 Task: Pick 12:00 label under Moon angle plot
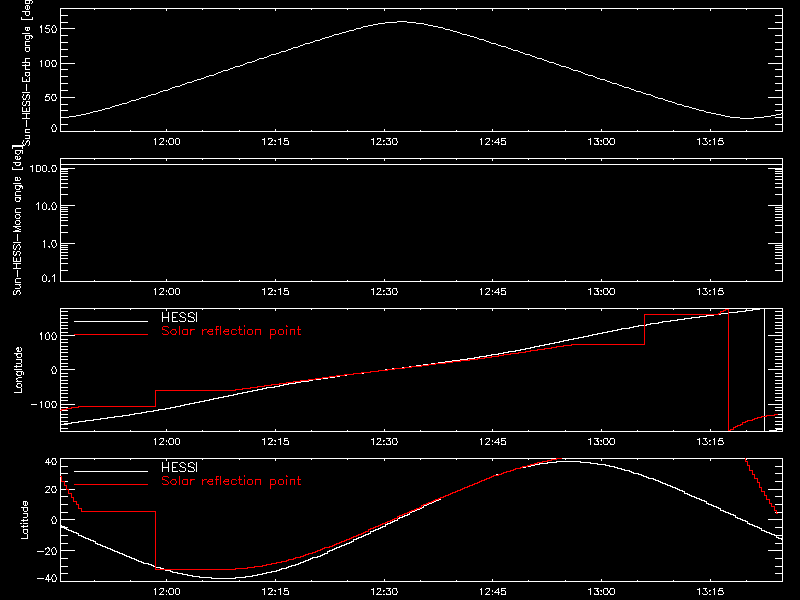tap(166, 291)
